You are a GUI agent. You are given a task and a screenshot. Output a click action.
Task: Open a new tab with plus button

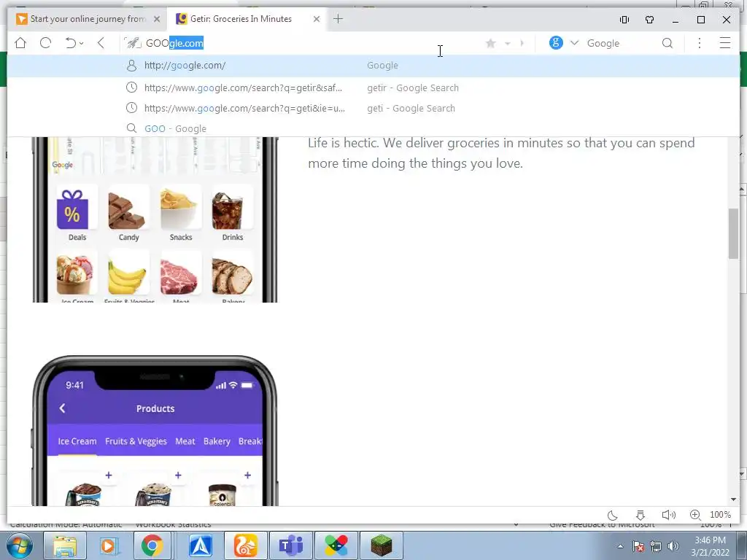(x=338, y=19)
